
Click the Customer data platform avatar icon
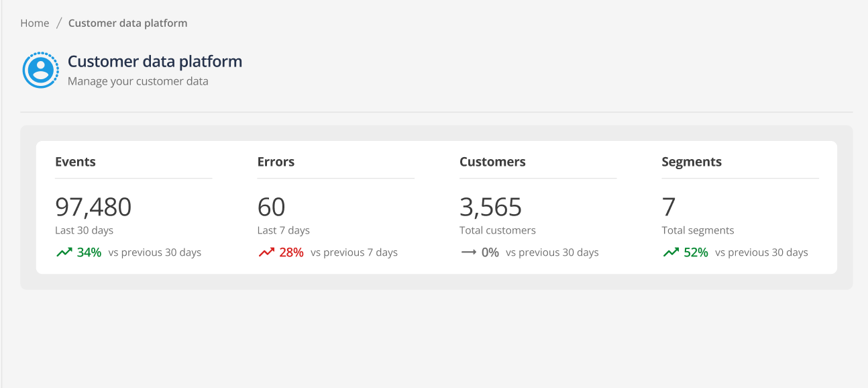point(41,70)
